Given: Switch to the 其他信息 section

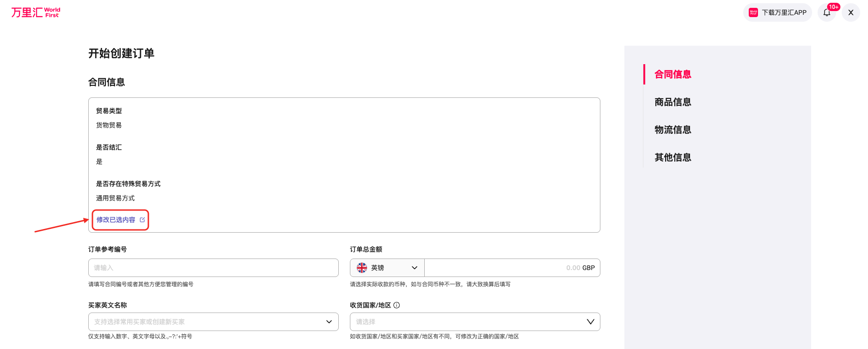Looking at the screenshot, I should (x=673, y=157).
